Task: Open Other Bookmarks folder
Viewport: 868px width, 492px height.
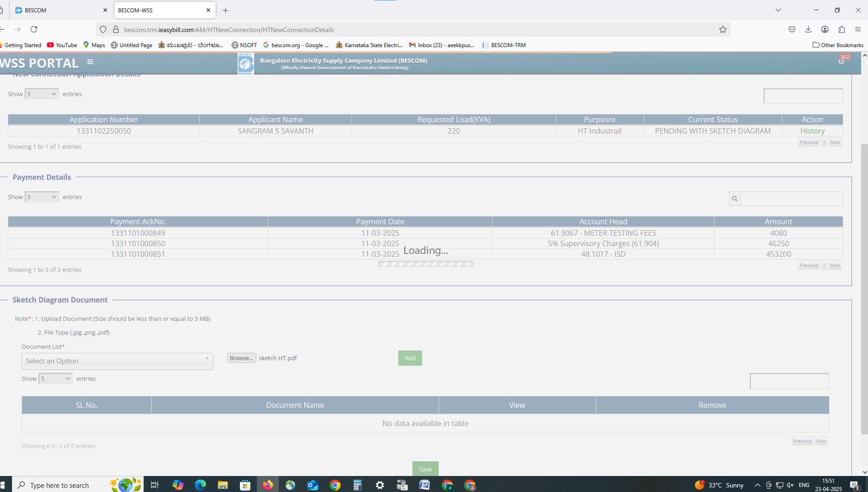Action: coord(838,45)
